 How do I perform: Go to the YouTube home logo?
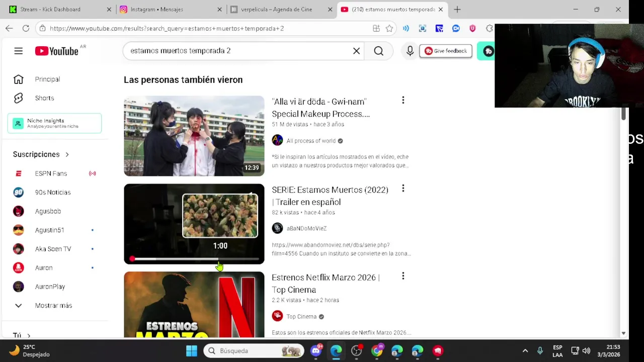(56, 51)
